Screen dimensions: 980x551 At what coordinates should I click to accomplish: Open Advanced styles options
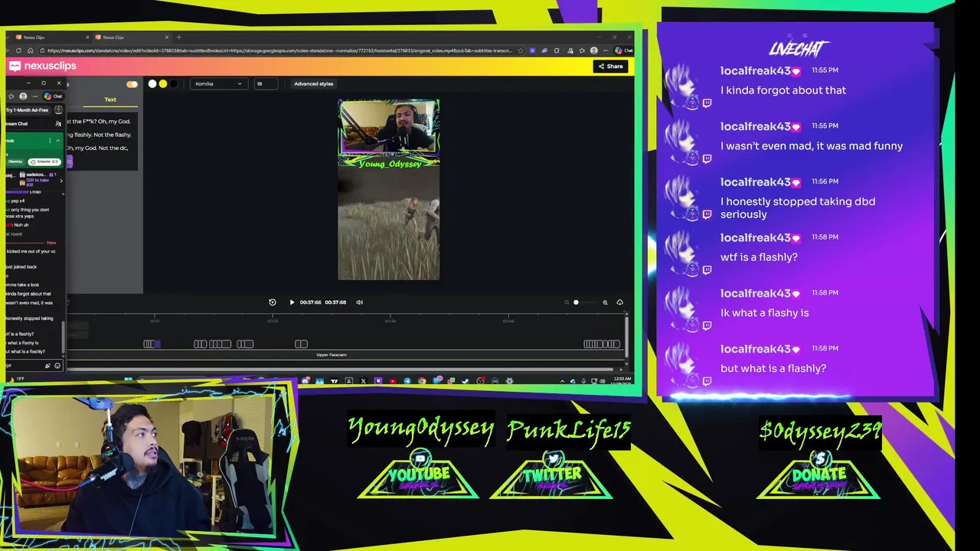point(313,83)
